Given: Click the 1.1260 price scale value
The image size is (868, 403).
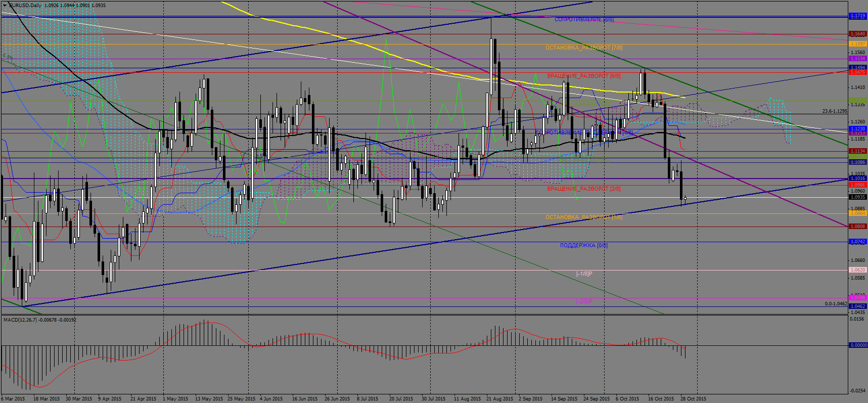Looking at the screenshot, I should point(857,122).
